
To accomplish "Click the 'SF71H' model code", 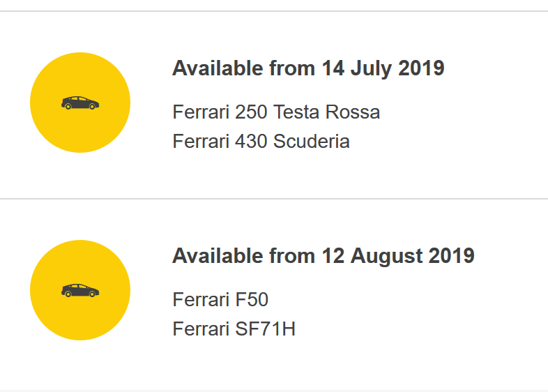I will [x=266, y=329].
